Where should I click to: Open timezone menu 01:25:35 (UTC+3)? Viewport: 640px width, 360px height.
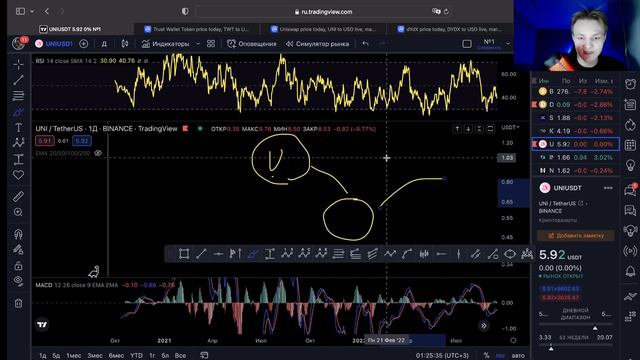click(442, 356)
